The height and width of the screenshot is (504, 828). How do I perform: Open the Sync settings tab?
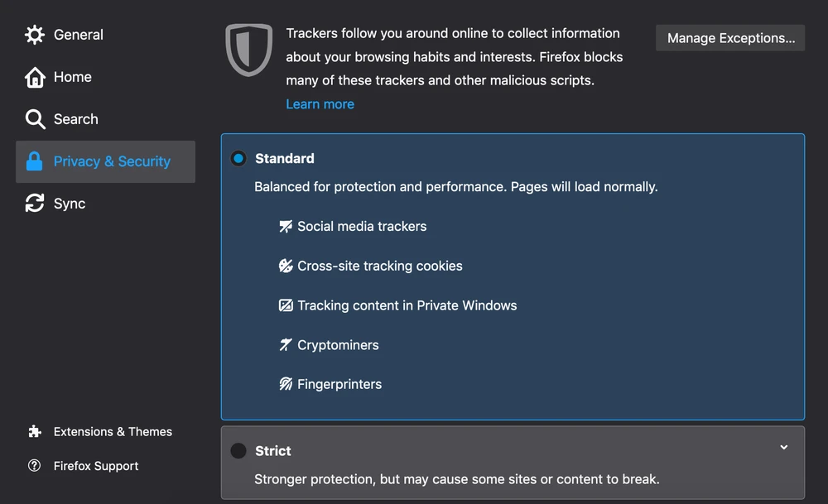point(70,204)
